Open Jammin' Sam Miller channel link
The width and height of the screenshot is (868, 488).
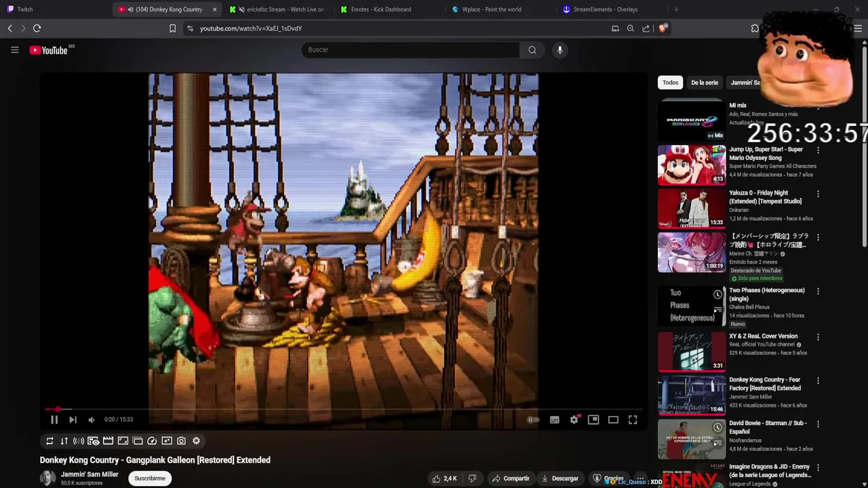point(90,474)
